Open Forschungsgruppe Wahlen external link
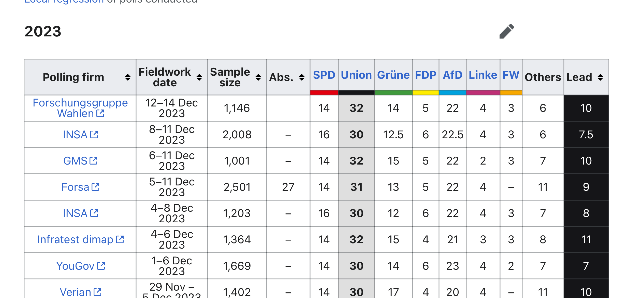This screenshot has width=644, height=298. tap(80, 108)
